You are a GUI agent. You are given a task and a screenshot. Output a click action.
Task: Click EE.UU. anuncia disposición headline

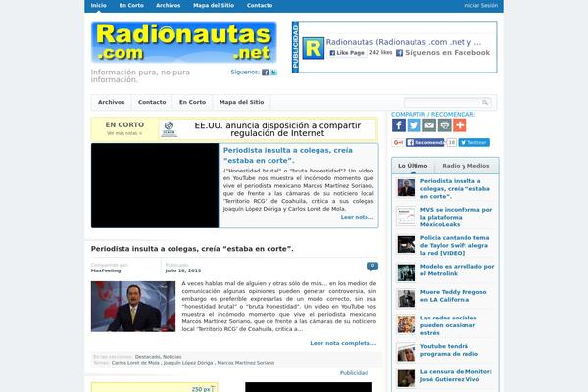point(277,129)
